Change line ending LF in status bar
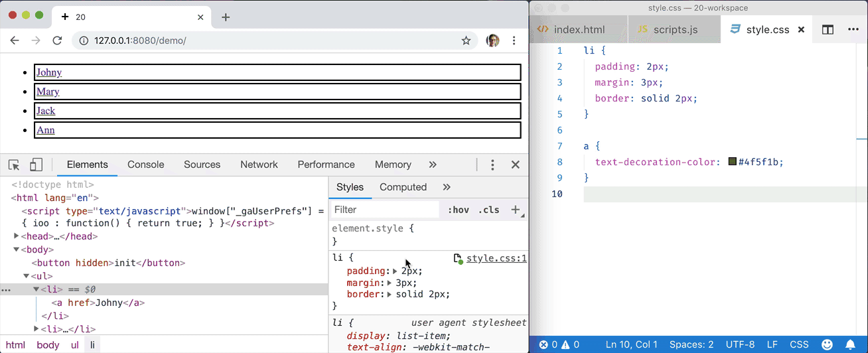The height and width of the screenshot is (353, 868). 772,344
